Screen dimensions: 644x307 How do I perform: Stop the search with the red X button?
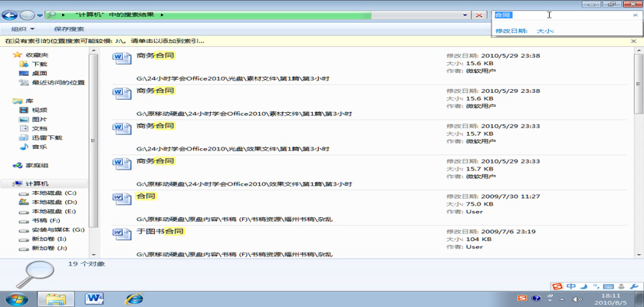pyautogui.click(x=480, y=15)
